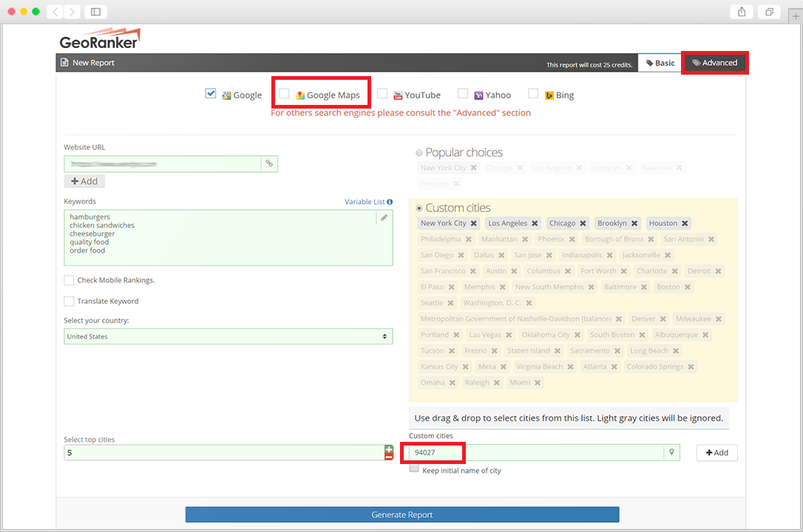This screenshot has height=532, width=803.
Task: Click the Add button under Website URL
Action: coord(84,181)
